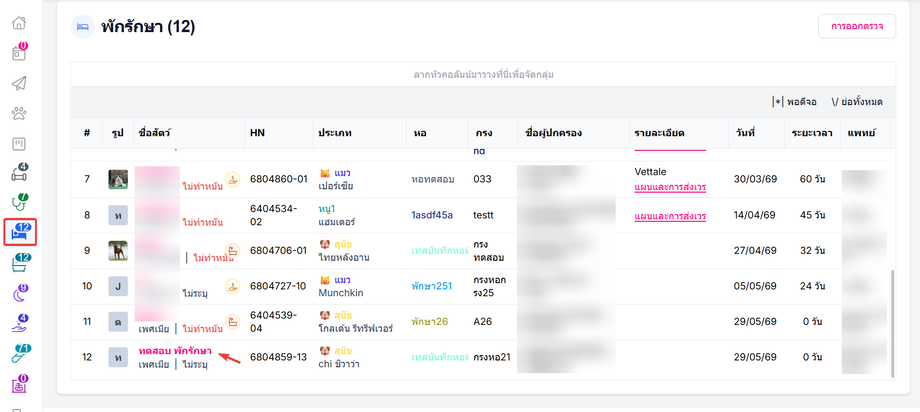This screenshot has width=920, height=412.
Task: Sort by the # column header
Action: [86, 133]
